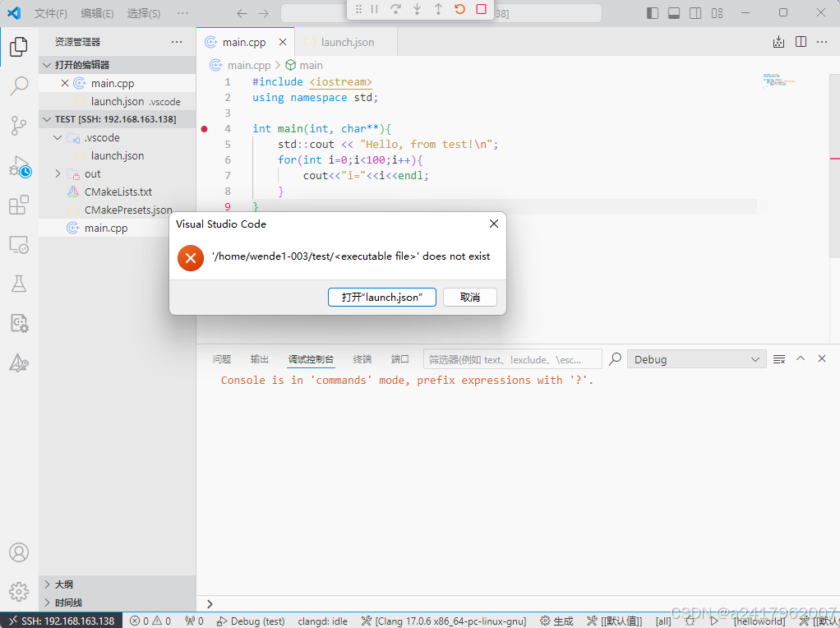This screenshot has height=628, width=840.
Task: Open the Source Control view
Action: (x=19, y=126)
